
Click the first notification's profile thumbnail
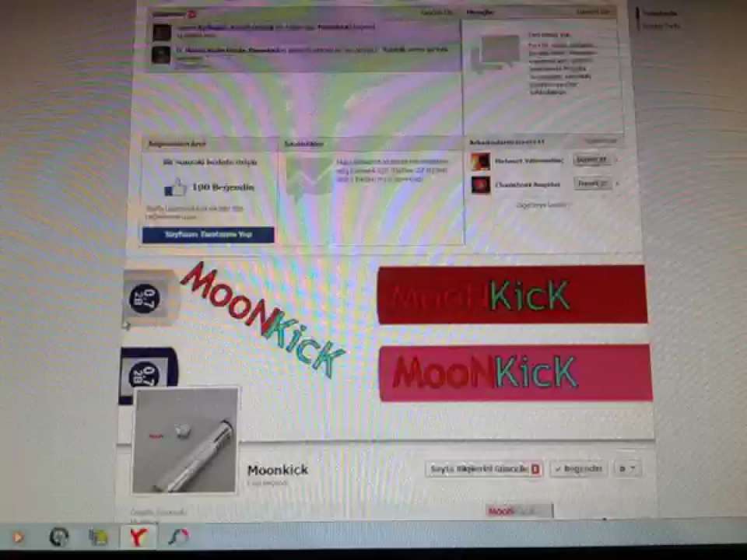click(x=162, y=33)
